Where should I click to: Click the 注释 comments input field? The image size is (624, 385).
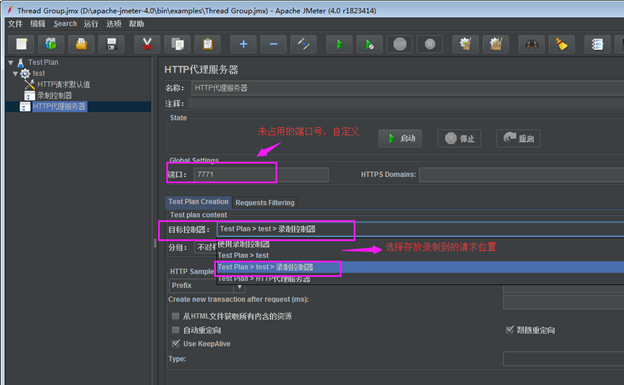406,104
